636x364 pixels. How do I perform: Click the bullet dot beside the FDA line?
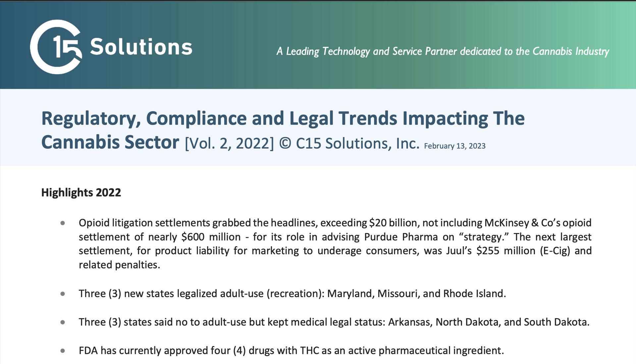63,351
